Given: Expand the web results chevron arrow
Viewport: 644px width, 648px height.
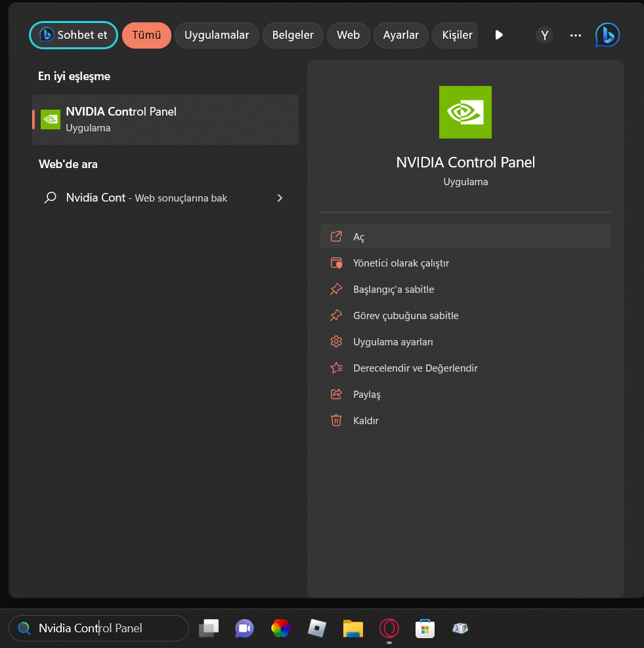Looking at the screenshot, I should click(x=280, y=198).
